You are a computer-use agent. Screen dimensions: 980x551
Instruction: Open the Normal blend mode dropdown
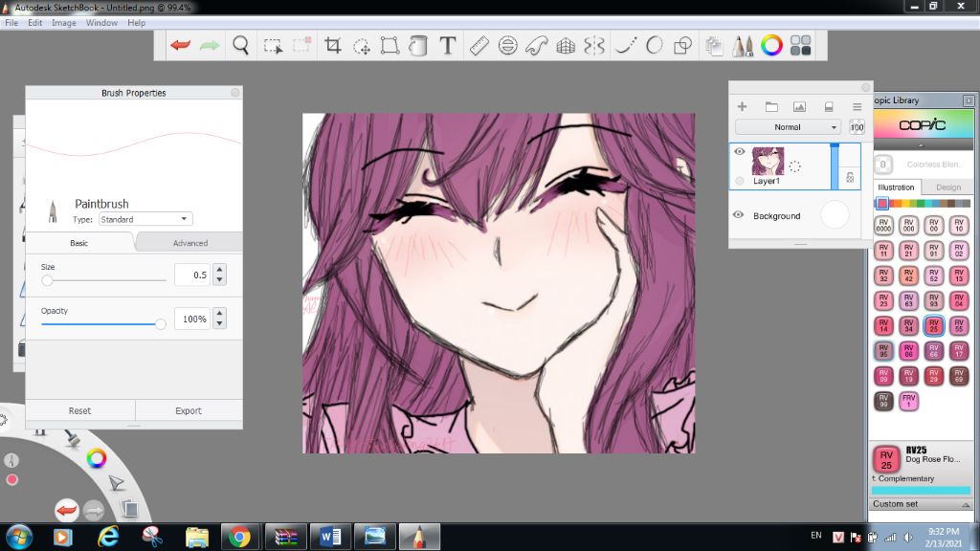(x=787, y=127)
